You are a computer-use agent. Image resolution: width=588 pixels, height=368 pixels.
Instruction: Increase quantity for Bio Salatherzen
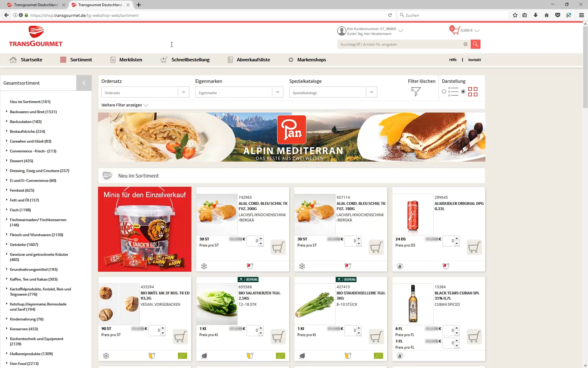point(261,328)
